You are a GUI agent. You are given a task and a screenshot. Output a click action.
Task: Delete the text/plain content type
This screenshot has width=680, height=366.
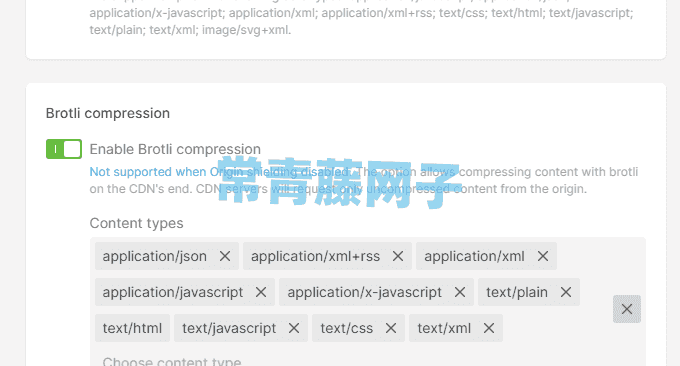[566, 292]
